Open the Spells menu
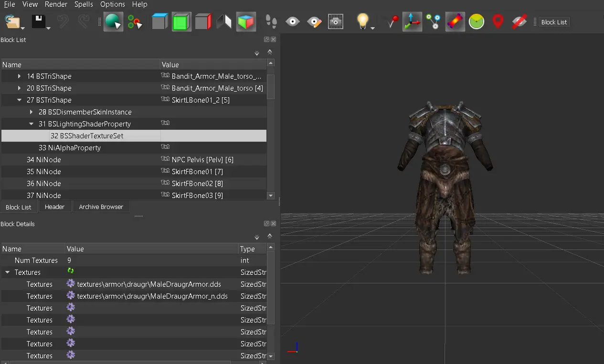This screenshot has width=604, height=364. coord(84,4)
